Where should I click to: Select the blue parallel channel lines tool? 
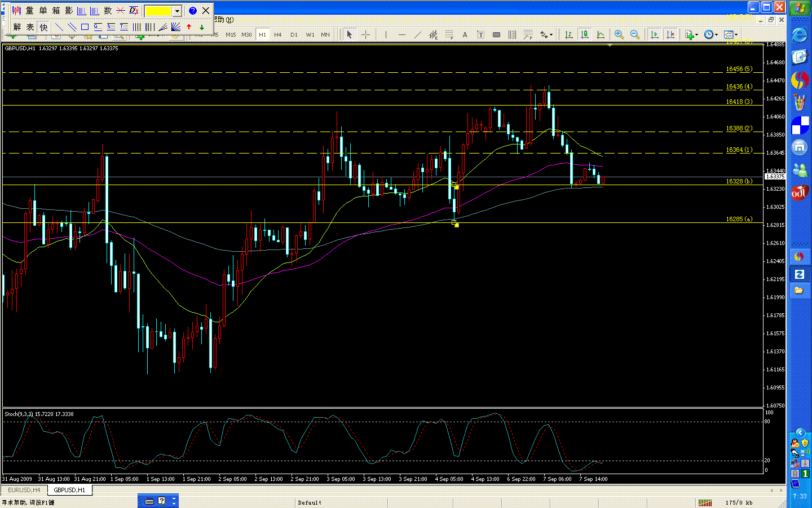click(72, 27)
